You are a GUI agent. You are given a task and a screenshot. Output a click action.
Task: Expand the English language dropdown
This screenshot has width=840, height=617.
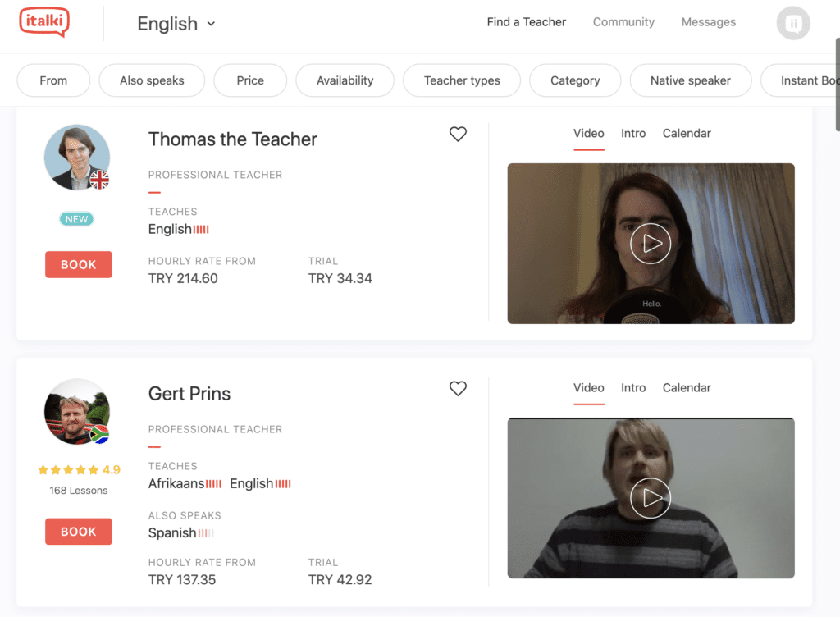pyautogui.click(x=176, y=24)
